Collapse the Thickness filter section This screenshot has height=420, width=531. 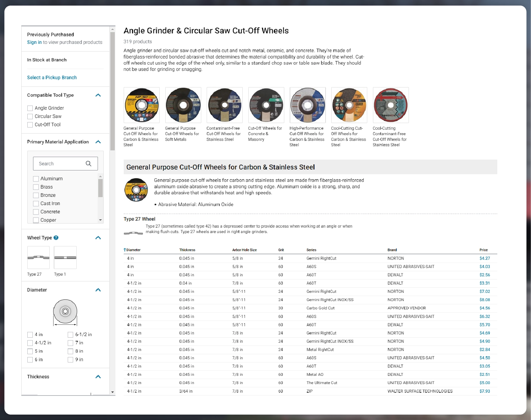[98, 377]
